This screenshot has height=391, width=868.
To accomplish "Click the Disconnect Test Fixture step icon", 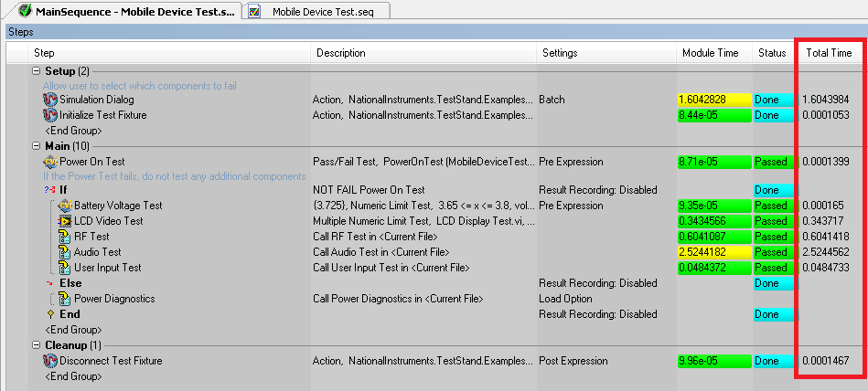I will pyautogui.click(x=50, y=361).
